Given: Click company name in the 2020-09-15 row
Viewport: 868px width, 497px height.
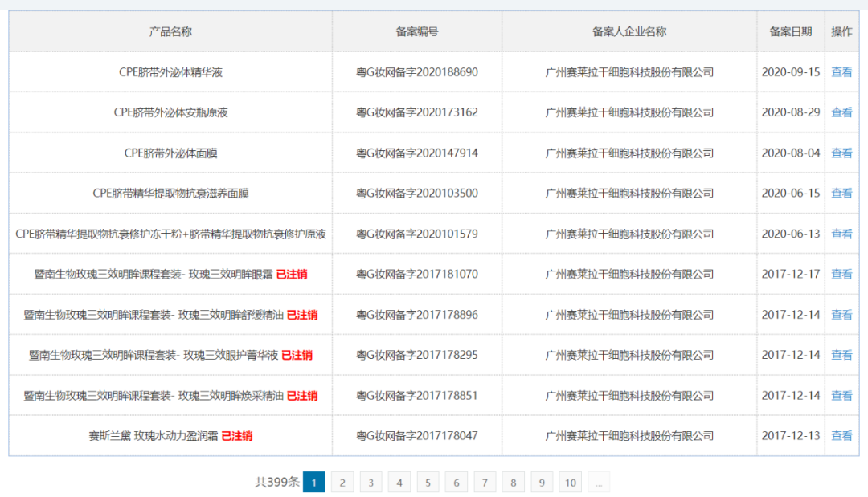Looking at the screenshot, I should pos(629,72).
